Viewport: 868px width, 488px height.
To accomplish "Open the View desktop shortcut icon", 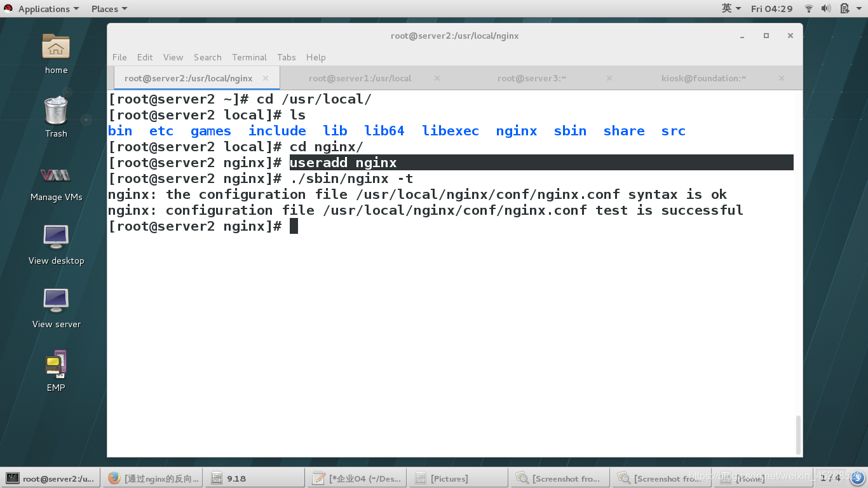I will [56, 238].
